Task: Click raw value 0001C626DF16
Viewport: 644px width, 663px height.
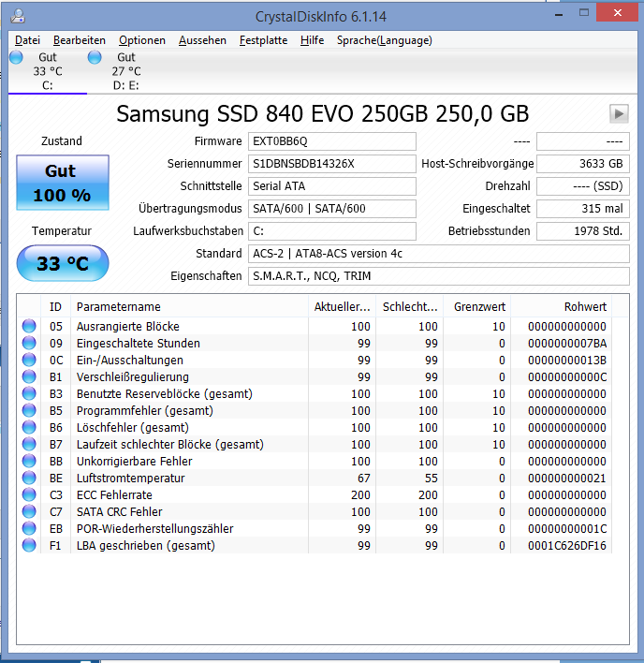Action: [x=567, y=546]
